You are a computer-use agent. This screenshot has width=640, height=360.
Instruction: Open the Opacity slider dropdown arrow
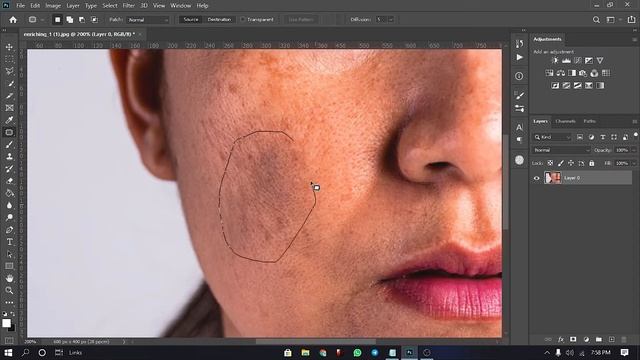[x=633, y=150]
